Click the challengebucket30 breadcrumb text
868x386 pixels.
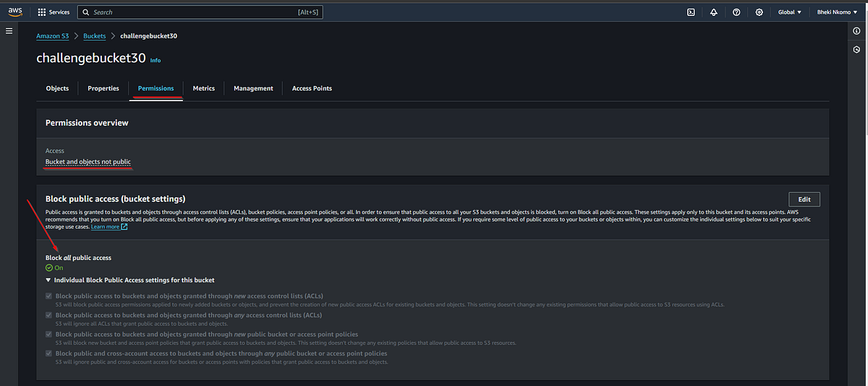[149, 35]
